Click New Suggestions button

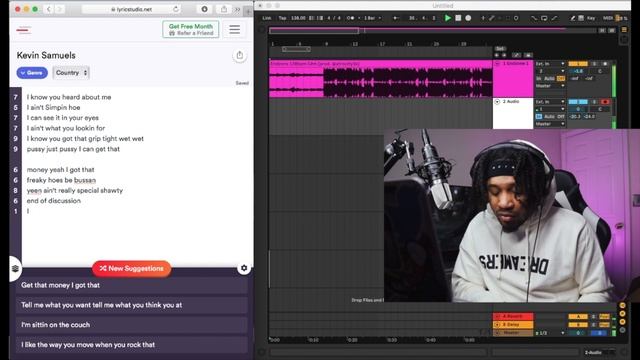(131, 269)
